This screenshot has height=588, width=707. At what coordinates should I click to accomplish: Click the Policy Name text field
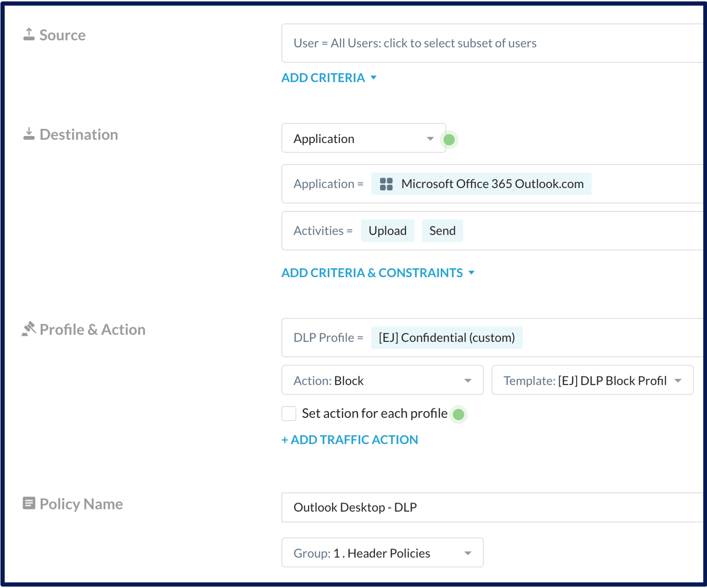[x=493, y=507]
